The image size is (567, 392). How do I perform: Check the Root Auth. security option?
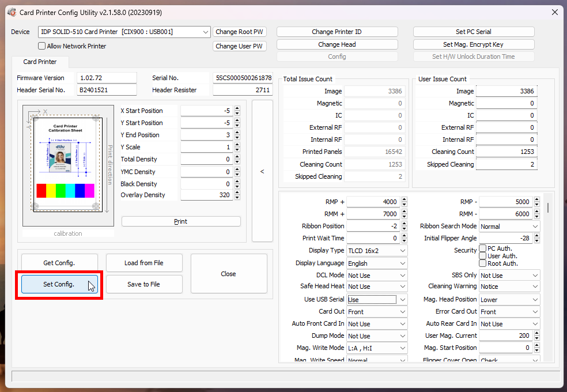point(483,263)
